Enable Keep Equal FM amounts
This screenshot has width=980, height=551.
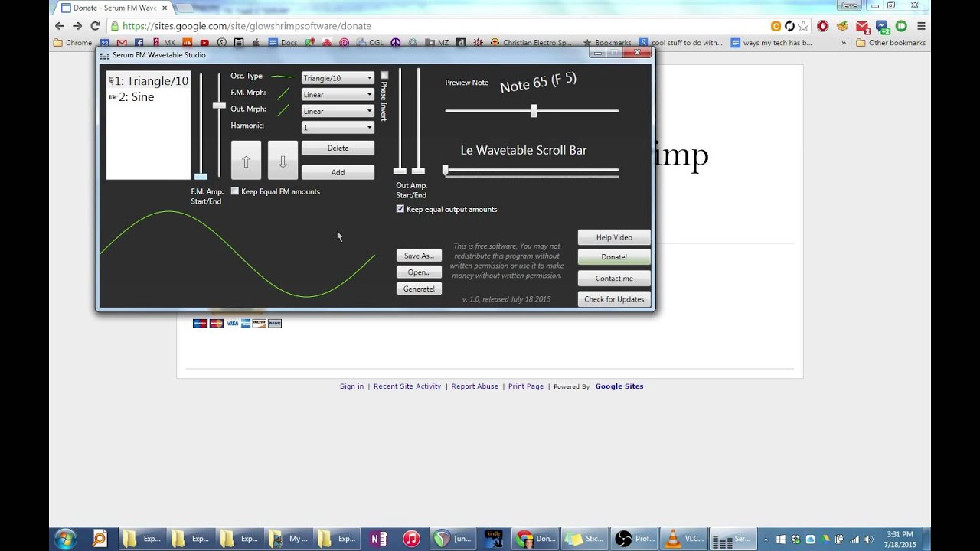[235, 191]
